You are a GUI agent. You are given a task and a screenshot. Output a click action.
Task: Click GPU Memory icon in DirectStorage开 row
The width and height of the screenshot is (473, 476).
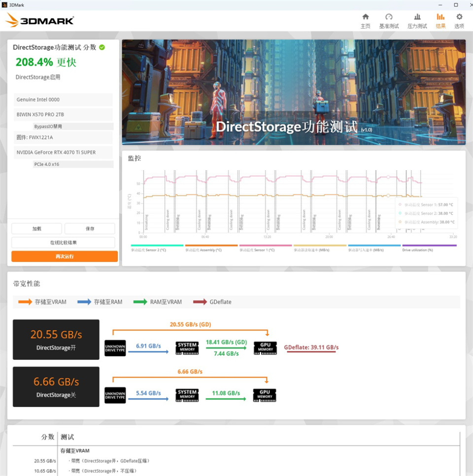click(265, 348)
